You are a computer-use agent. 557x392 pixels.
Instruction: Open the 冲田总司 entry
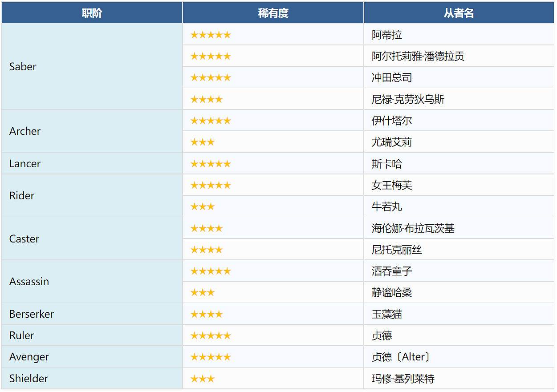click(x=392, y=78)
